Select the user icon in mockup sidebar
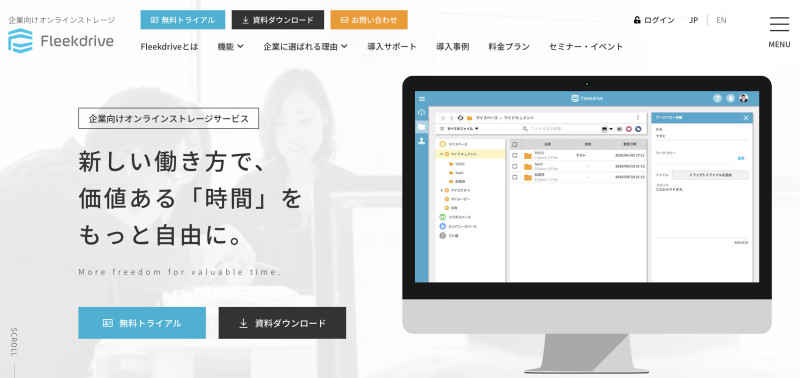Image resolution: width=800 pixels, height=378 pixels. point(421,141)
